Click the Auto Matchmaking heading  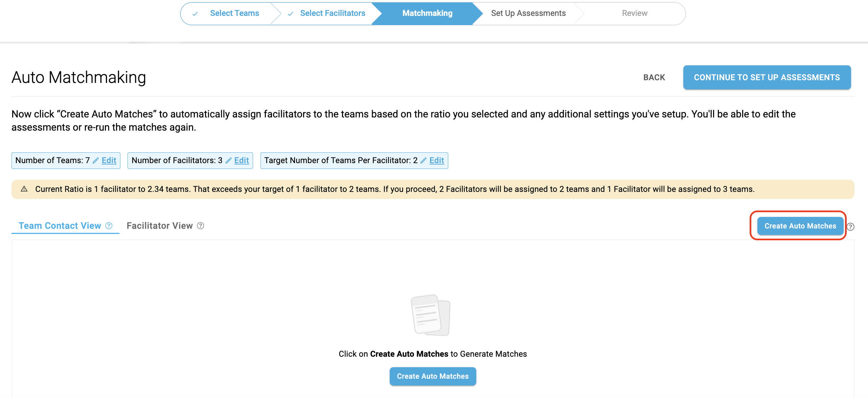(x=79, y=78)
